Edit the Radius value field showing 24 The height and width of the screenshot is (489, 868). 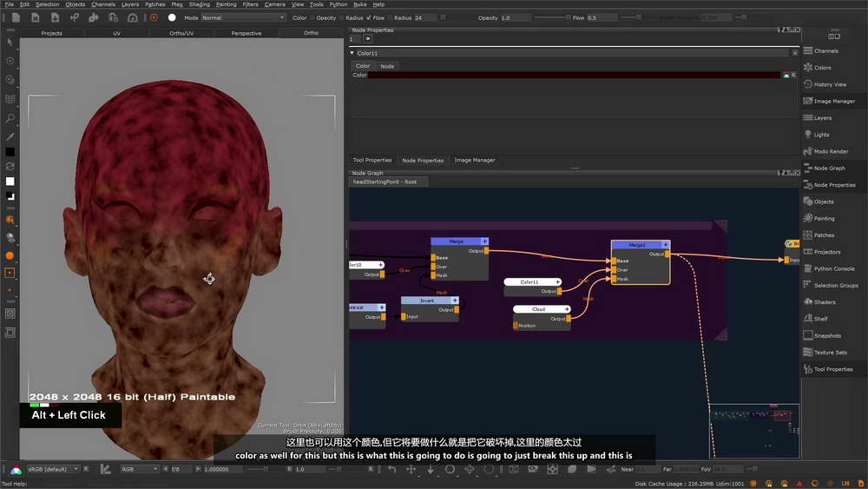pos(425,17)
